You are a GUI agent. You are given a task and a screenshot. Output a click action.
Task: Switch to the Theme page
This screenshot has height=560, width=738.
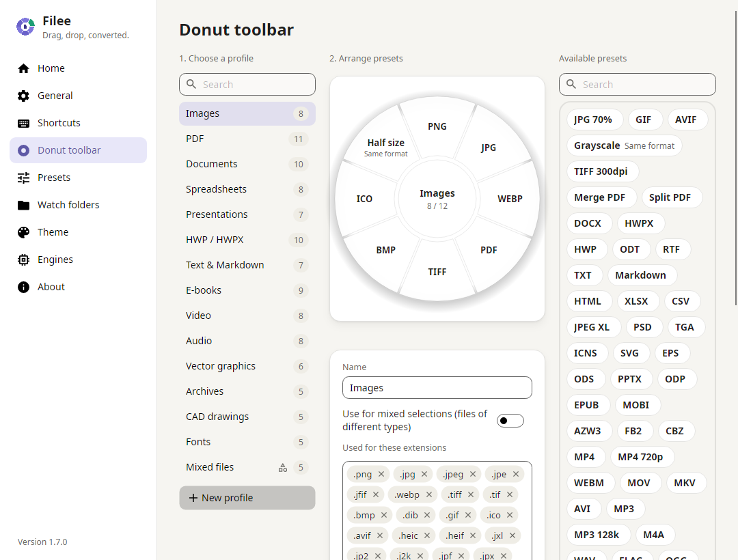tap(78, 232)
